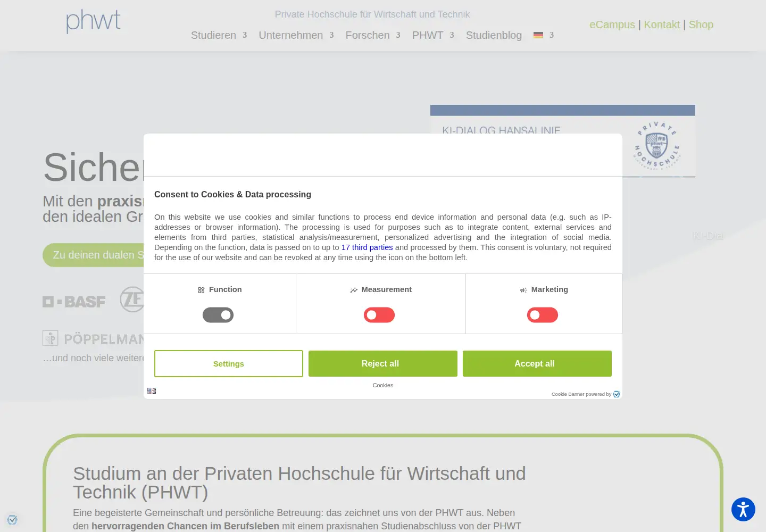
Task: Enable the Measurement cookie switch
Action: pyautogui.click(x=379, y=315)
